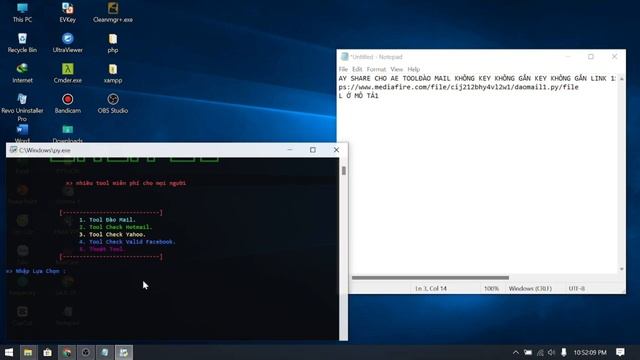
Task: Select the Cleanmgr+.exe desktop icon
Action: coord(113,12)
